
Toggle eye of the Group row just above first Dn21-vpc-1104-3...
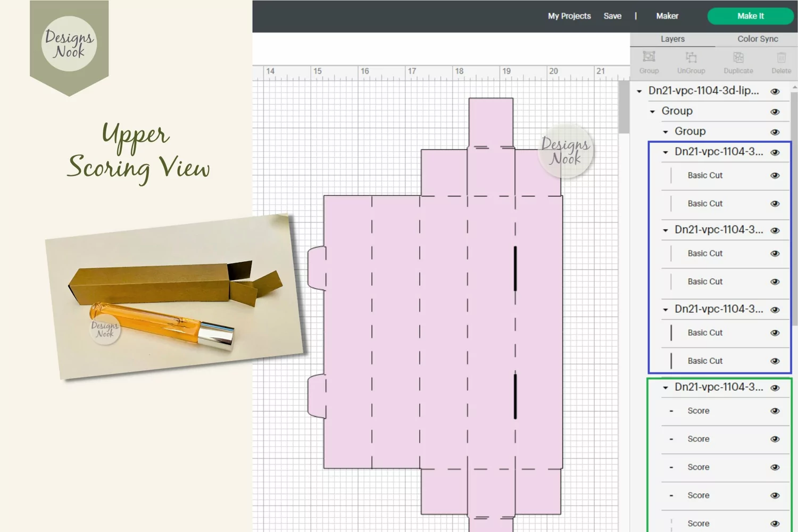775,132
